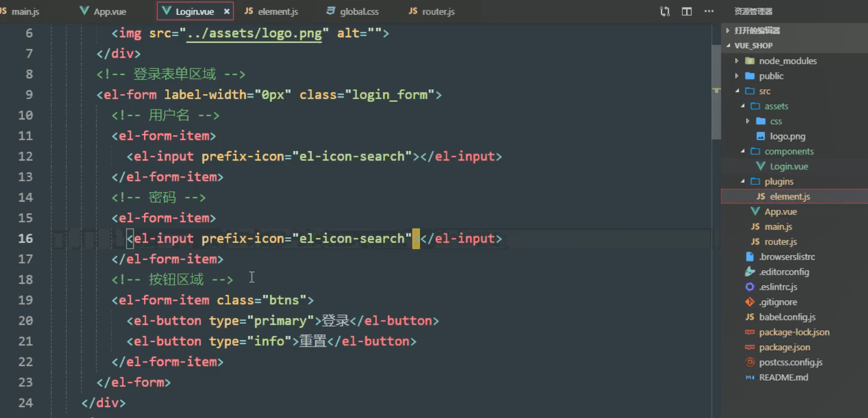Open the ../assets/logo.png path link
Image resolution: width=868 pixels, height=418 pixels.
point(254,33)
